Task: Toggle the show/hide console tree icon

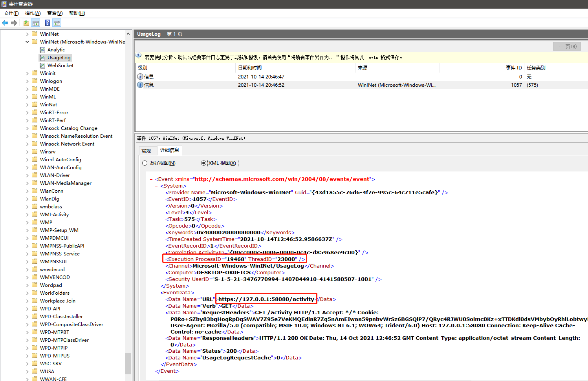Action: pos(36,23)
